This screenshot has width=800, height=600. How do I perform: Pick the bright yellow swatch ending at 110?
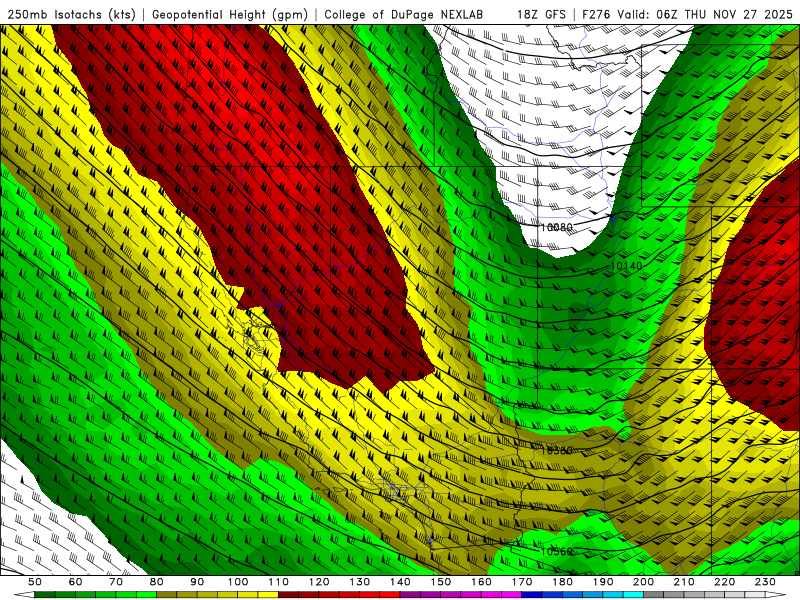point(268,594)
